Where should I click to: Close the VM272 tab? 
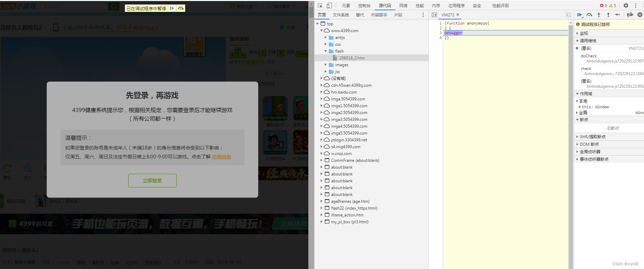(x=458, y=15)
